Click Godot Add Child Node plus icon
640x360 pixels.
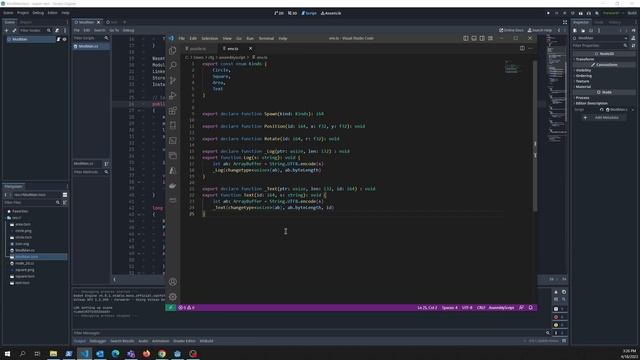(7, 30)
